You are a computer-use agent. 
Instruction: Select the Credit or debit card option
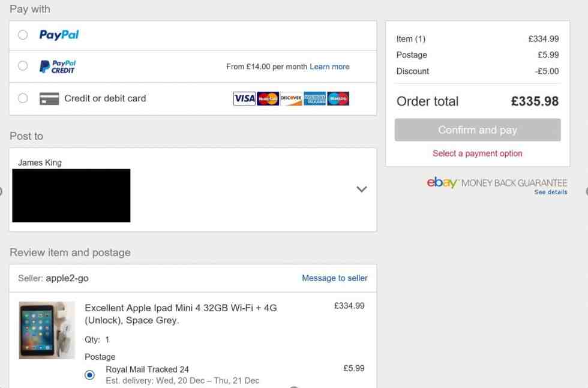[22, 98]
